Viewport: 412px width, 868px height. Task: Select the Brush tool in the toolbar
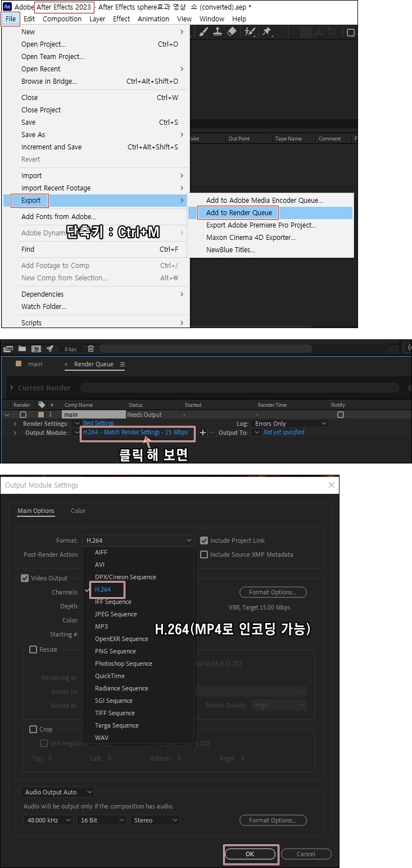pyautogui.click(x=203, y=32)
